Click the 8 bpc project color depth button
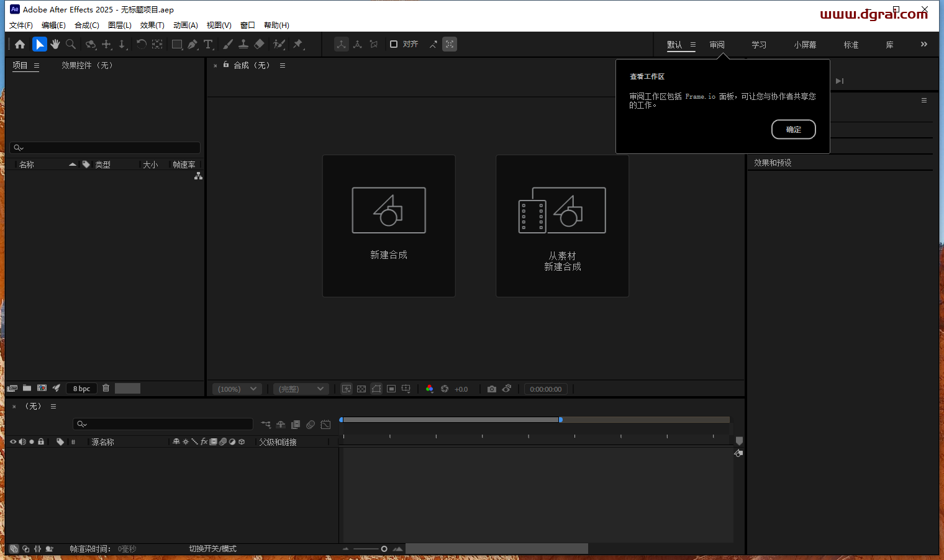Image resolution: width=944 pixels, height=560 pixels. (x=81, y=388)
